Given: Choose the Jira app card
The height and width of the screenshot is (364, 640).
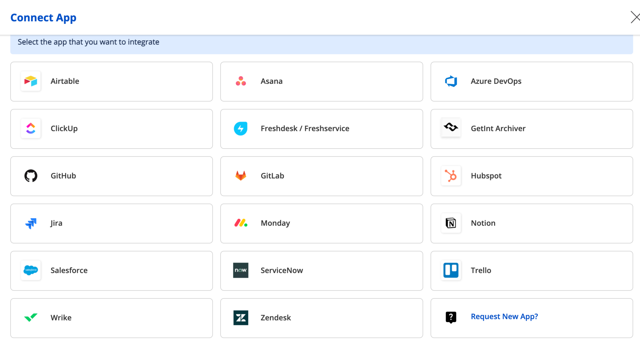Looking at the screenshot, I should coord(111,223).
